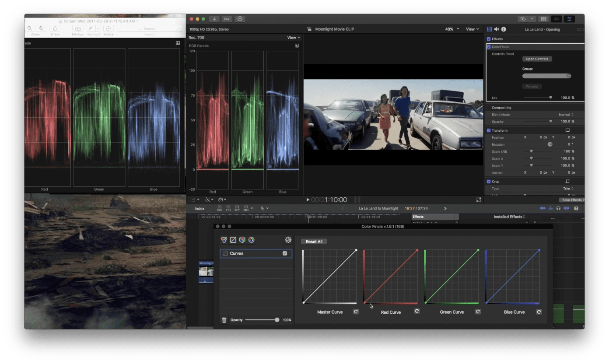This screenshot has width=609, height=364.
Task: Select the 3D LUT cube tool
Action: pyautogui.click(x=243, y=240)
